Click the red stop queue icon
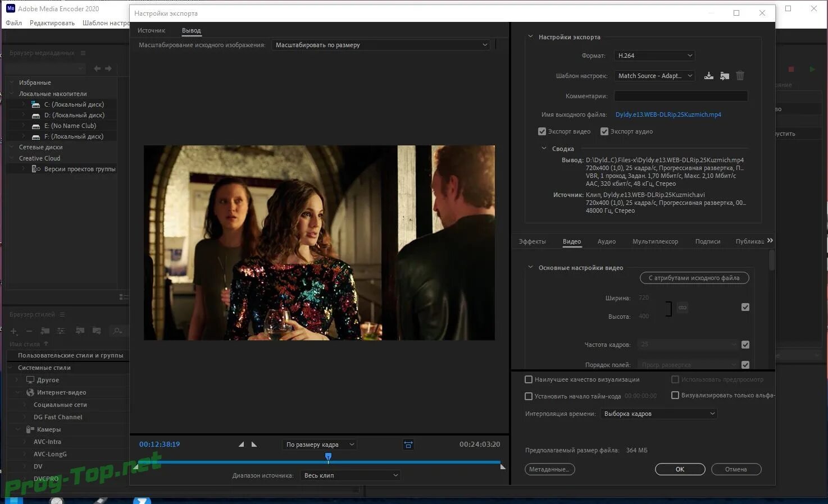Image resolution: width=828 pixels, height=504 pixels. coord(791,70)
